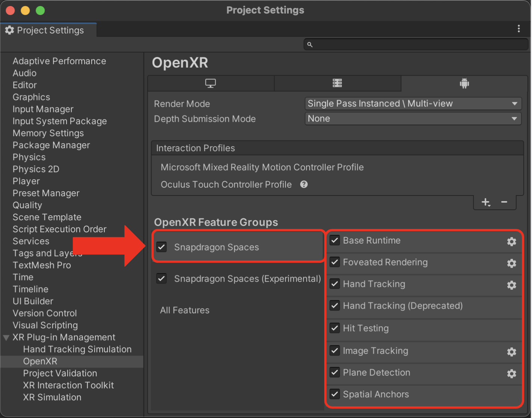
Task: Open Preset Manager settings
Action: click(46, 193)
